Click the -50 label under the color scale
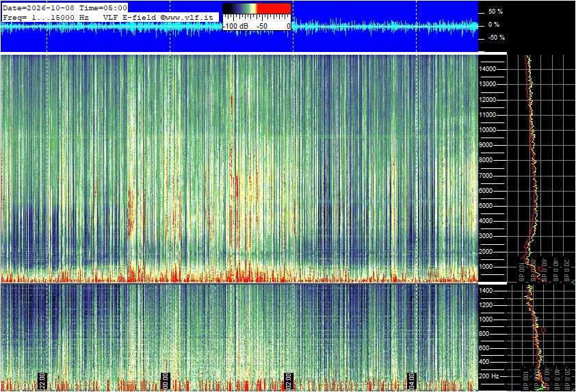The height and width of the screenshot is (392, 576). point(262,26)
